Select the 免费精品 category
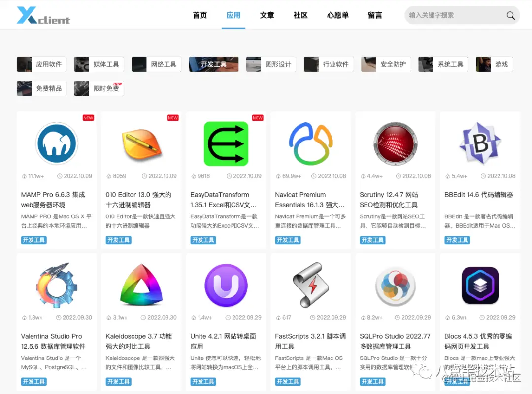 [x=41, y=88]
